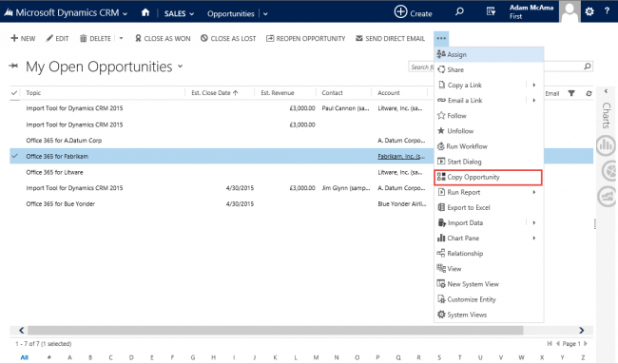Image resolution: width=618 pixels, height=364 pixels.
Task: Click the grid filter funnel icon
Action: [571, 93]
